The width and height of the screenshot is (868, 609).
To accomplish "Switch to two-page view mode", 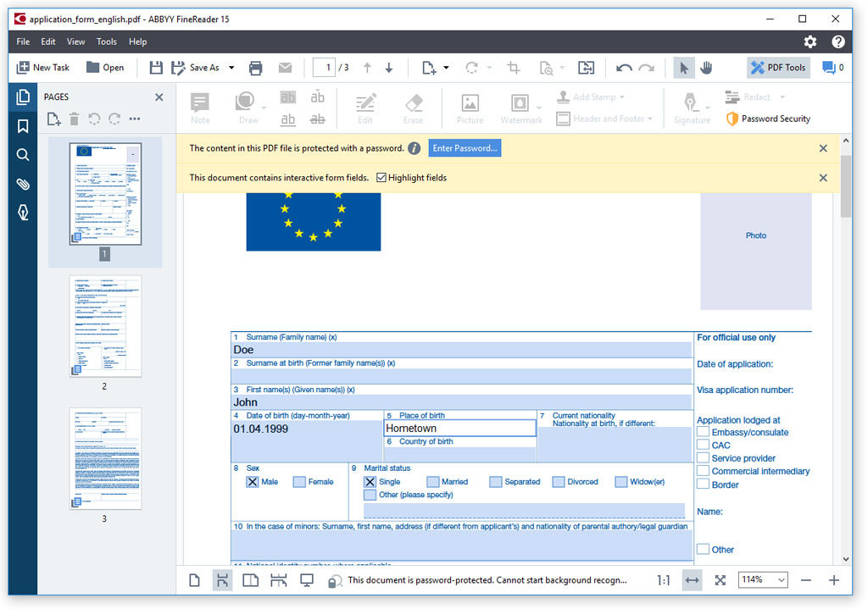I will (x=250, y=580).
